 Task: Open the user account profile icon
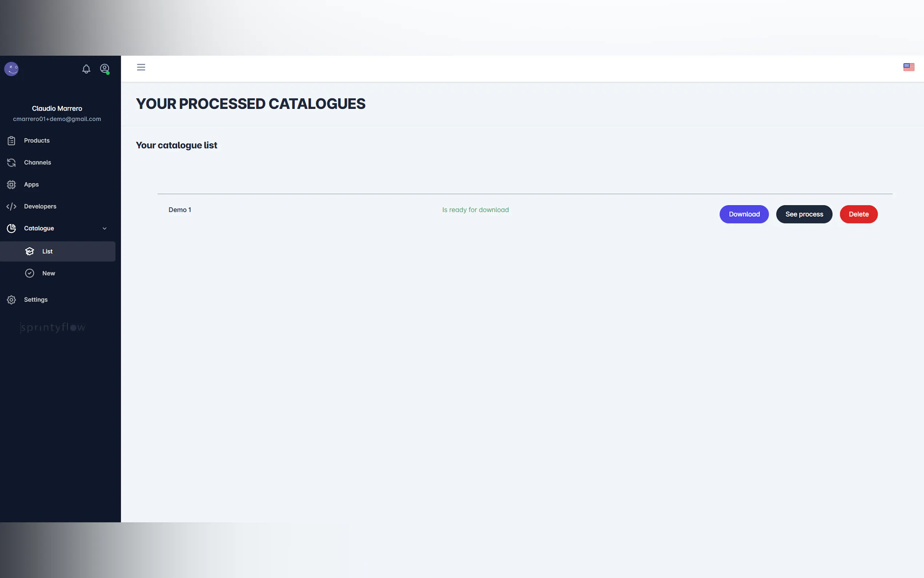point(104,68)
